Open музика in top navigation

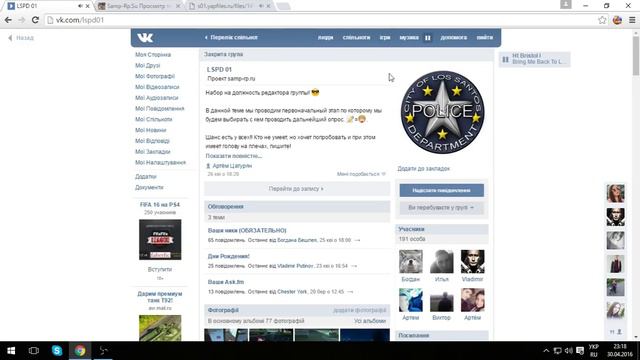(409, 38)
